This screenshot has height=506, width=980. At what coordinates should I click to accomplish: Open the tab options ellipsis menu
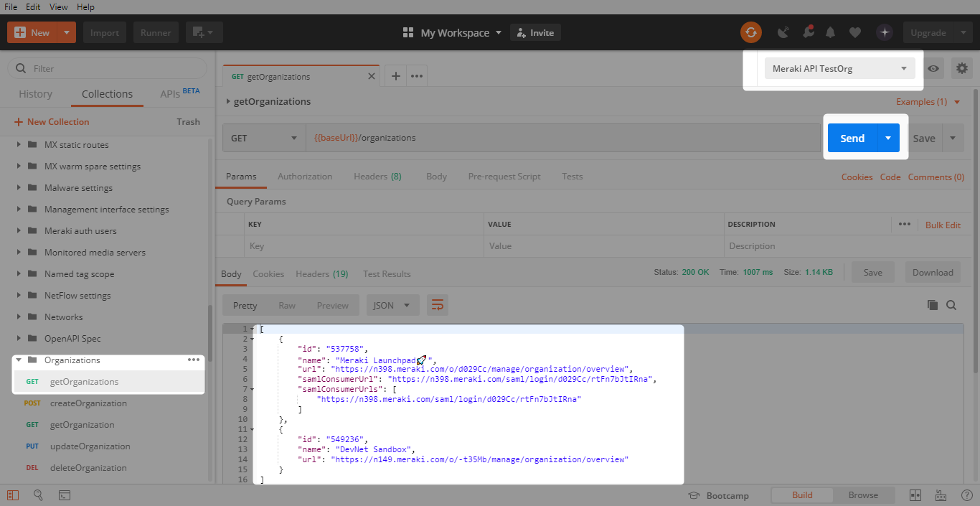pos(417,76)
